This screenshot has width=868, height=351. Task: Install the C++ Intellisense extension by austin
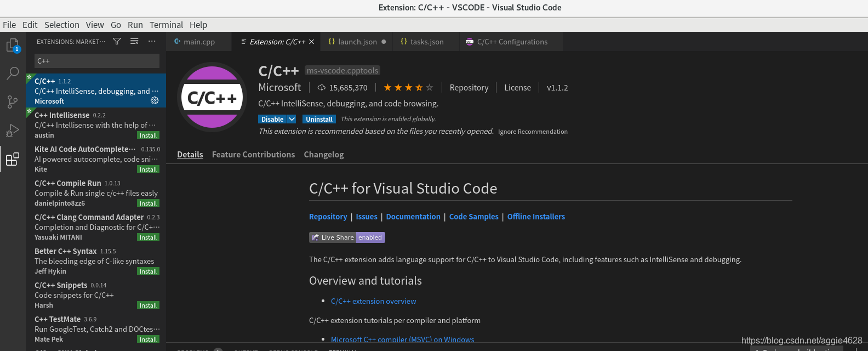click(x=148, y=135)
